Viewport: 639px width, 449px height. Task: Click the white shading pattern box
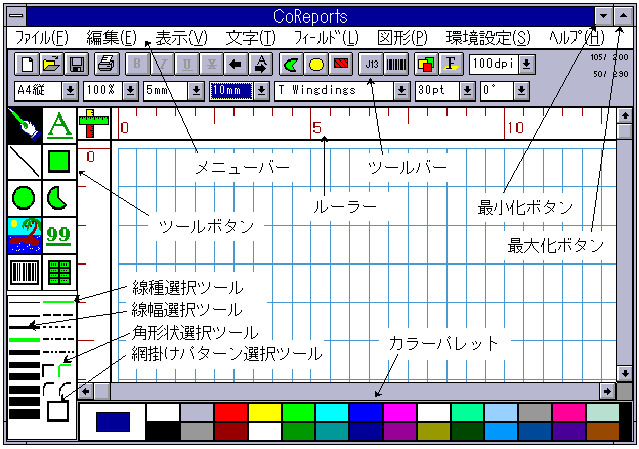click(58, 411)
